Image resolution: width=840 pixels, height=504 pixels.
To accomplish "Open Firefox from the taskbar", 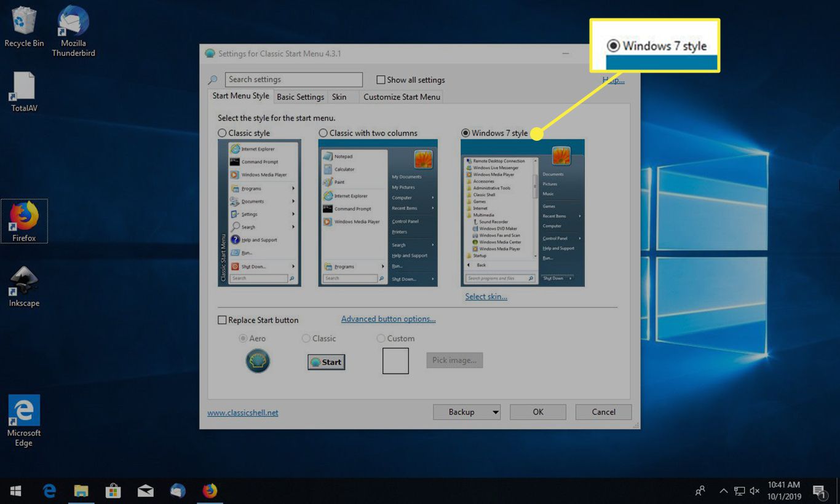I will coord(210,491).
